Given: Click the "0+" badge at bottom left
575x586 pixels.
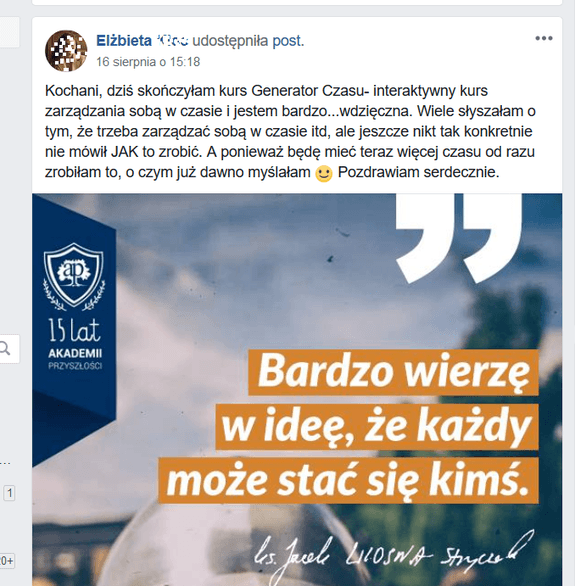Looking at the screenshot, I should [x=7, y=561].
